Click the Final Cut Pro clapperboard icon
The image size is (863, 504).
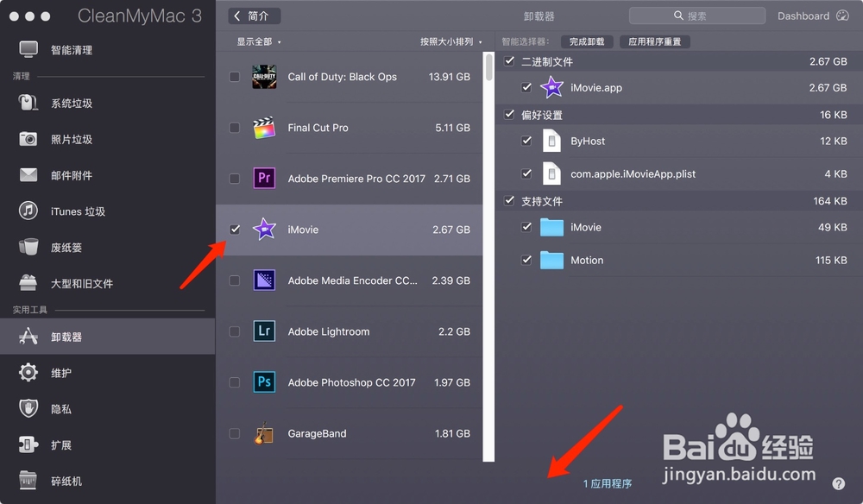coord(264,128)
